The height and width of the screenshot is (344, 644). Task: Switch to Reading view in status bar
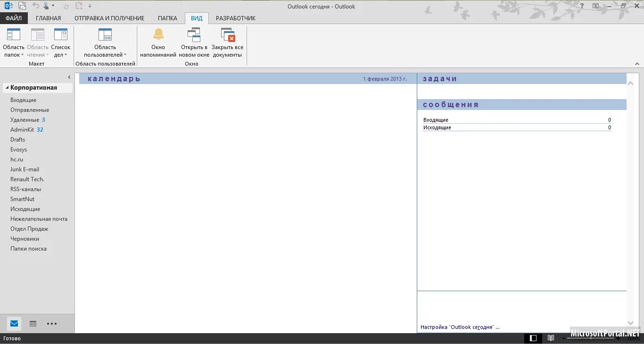[x=551, y=338]
